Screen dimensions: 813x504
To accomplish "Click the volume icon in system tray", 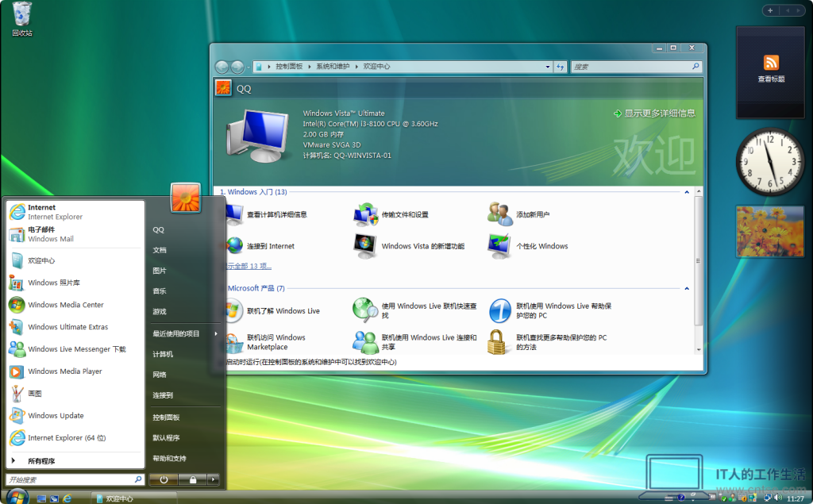I will pyautogui.click(x=778, y=498).
